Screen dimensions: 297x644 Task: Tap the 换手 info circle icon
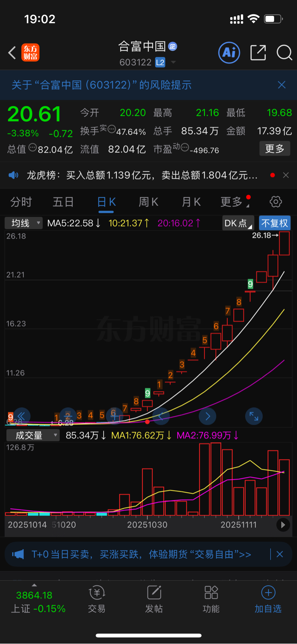coord(111,129)
